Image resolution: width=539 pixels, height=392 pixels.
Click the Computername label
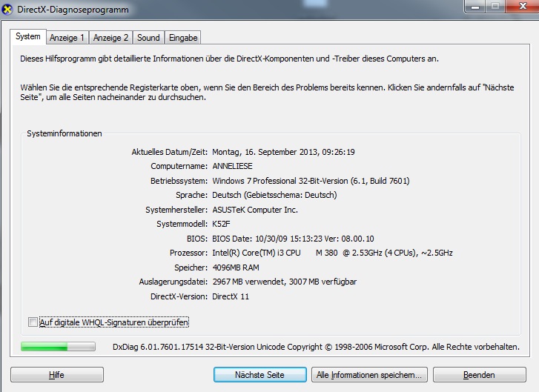(x=179, y=166)
